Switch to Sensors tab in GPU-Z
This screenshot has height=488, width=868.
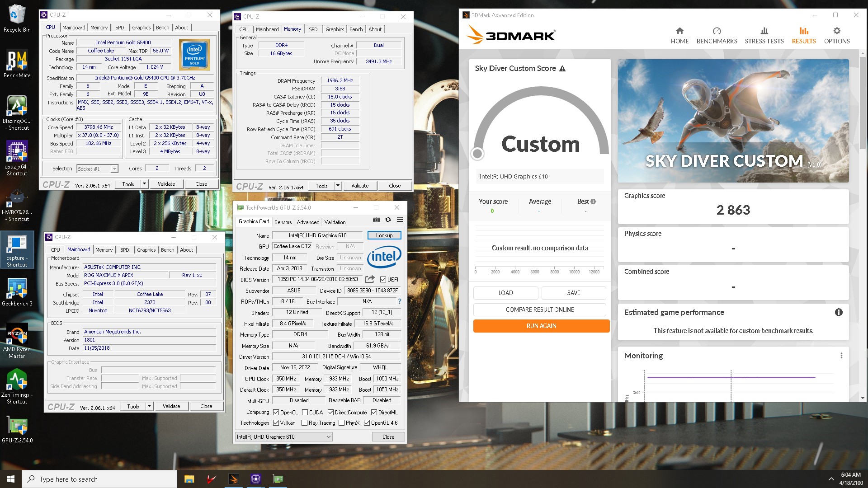[x=283, y=222]
